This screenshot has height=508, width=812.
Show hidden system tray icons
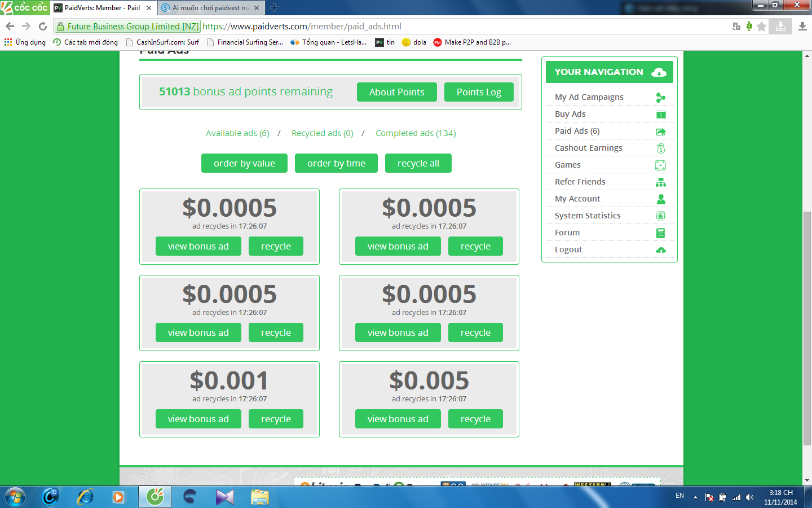(x=695, y=497)
